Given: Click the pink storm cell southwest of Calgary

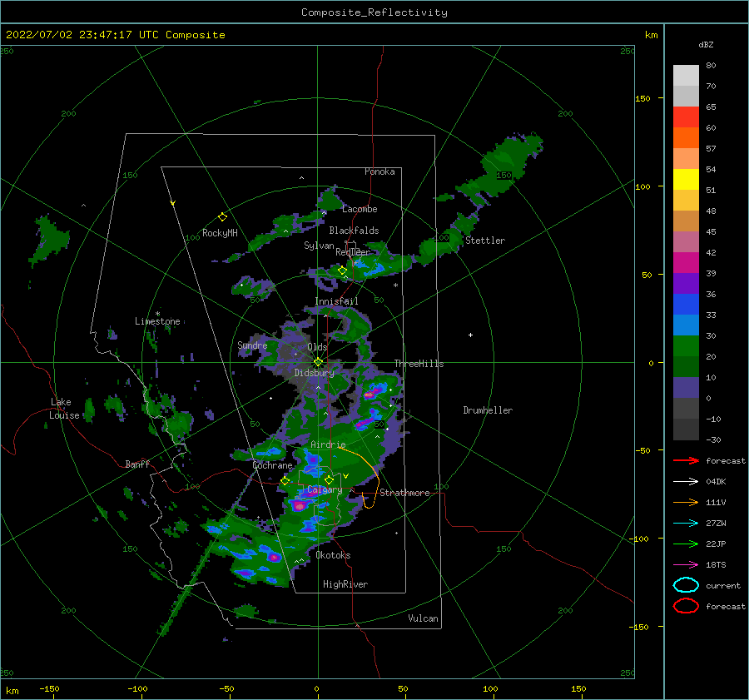Looking at the screenshot, I should (x=300, y=505).
